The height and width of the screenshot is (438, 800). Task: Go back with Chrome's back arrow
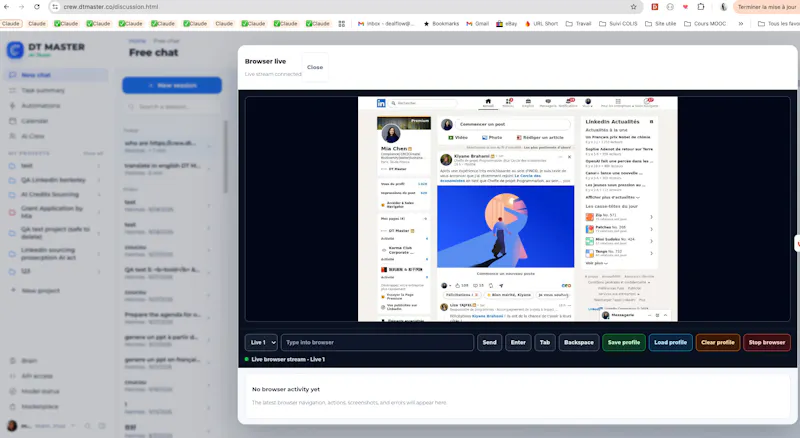pos(6,7)
